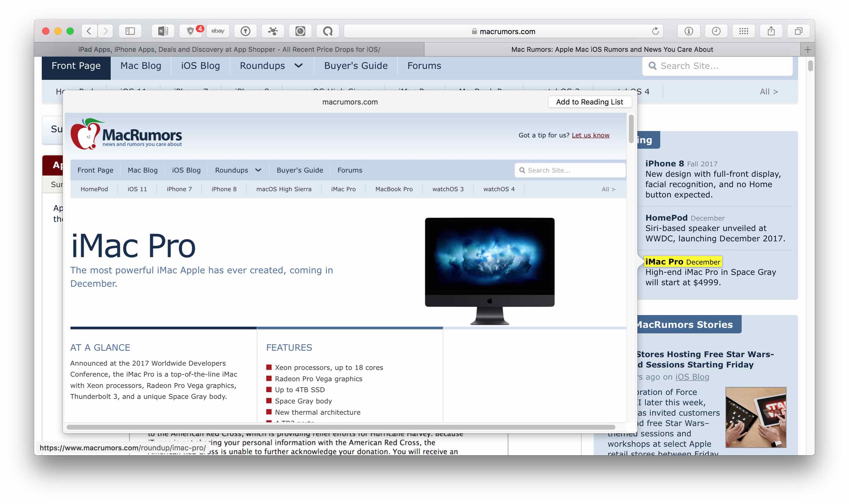Open Front Page in main site navigation
Viewport: 849px width, 504px height.
(x=76, y=66)
